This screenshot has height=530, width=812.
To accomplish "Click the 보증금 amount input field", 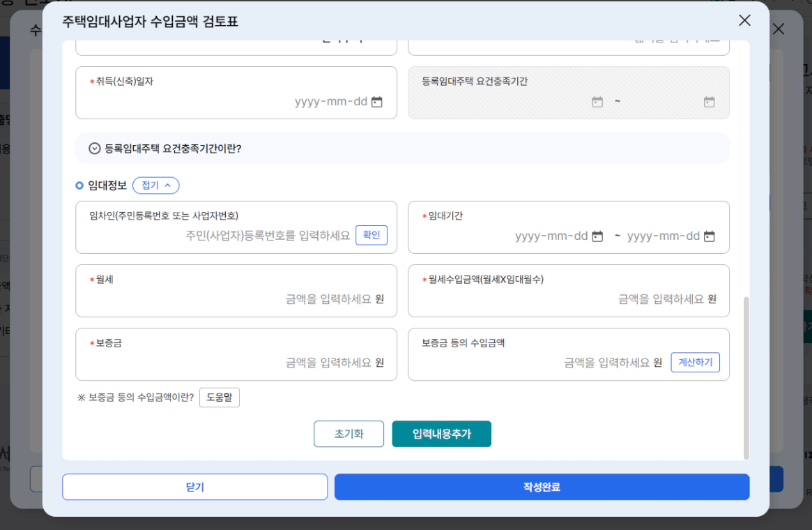I will 230,363.
